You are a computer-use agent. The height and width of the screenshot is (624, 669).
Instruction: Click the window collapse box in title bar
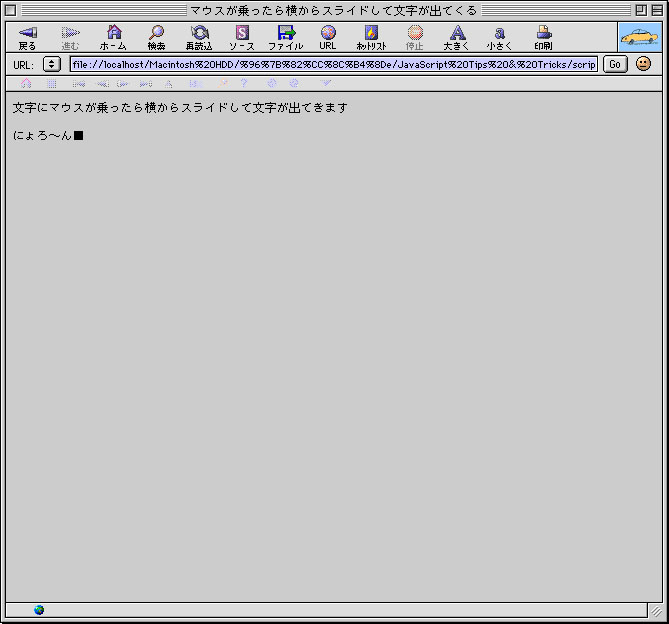pyautogui.click(x=657, y=10)
